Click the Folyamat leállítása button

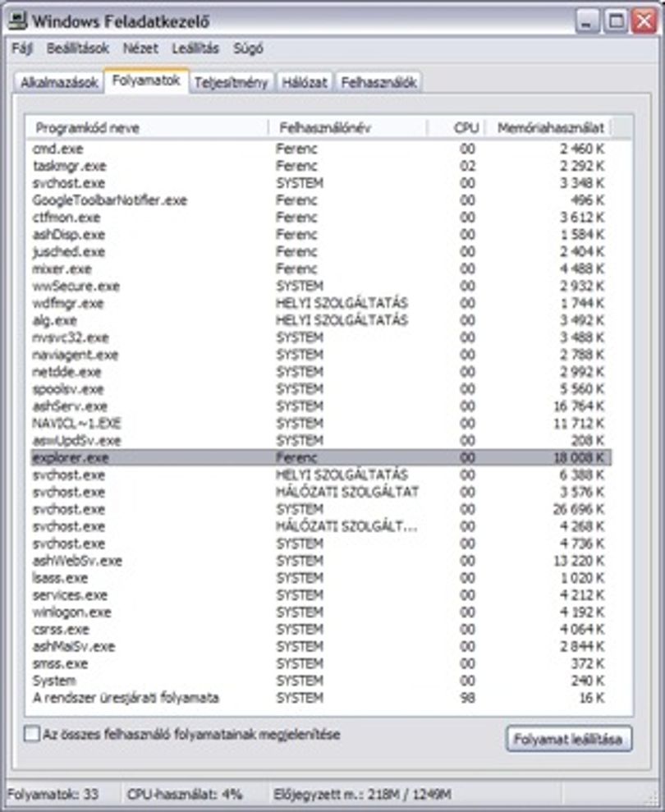[x=568, y=739]
